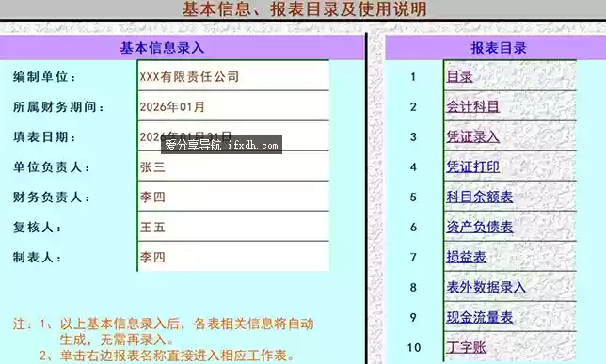This screenshot has width=606, height=364.
Task: Open the 目录 link
Action: click(x=459, y=76)
